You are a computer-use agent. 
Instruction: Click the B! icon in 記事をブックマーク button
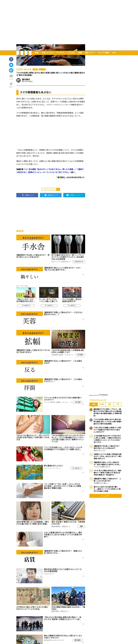coord(68,195)
